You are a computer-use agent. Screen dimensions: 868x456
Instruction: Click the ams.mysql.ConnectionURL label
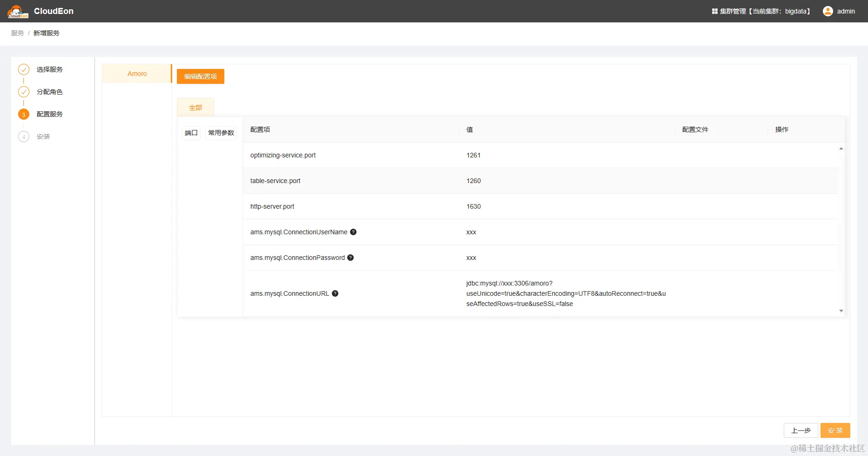[289, 293]
